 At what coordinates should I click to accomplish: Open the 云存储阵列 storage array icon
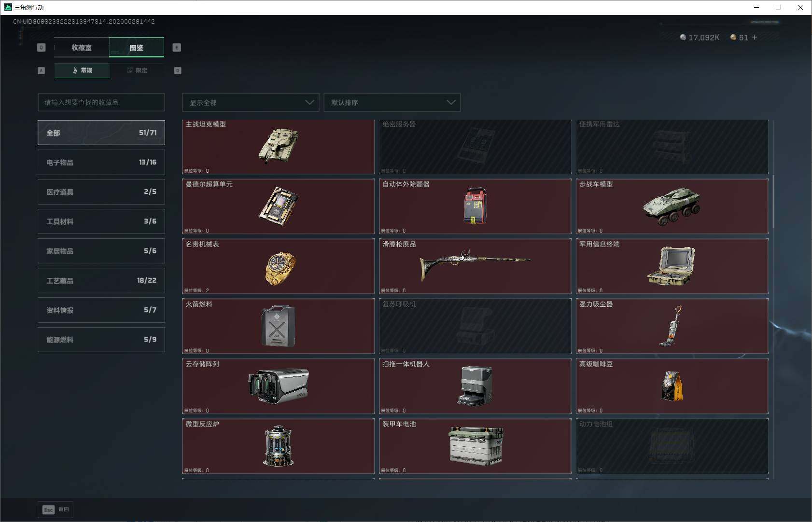click(279, 385)
